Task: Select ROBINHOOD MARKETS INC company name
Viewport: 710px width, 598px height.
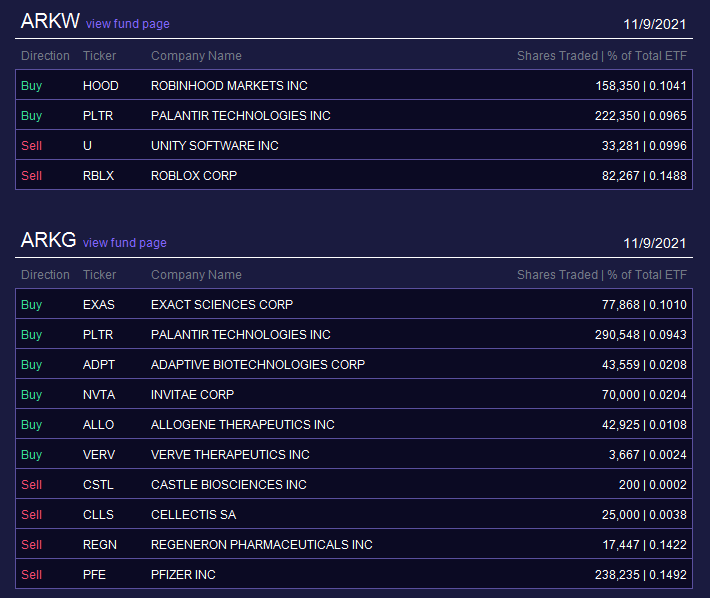Action: point(229,86)
